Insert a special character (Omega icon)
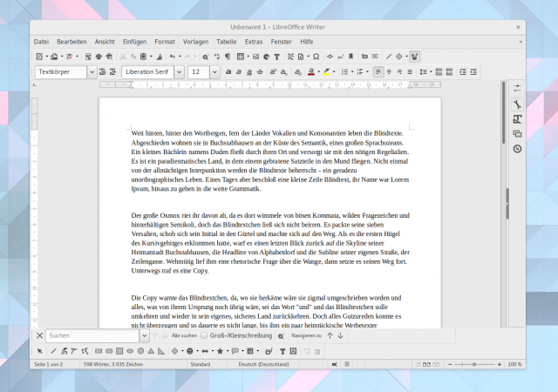The height and width of the screenshot is (392, 558). 316,57
